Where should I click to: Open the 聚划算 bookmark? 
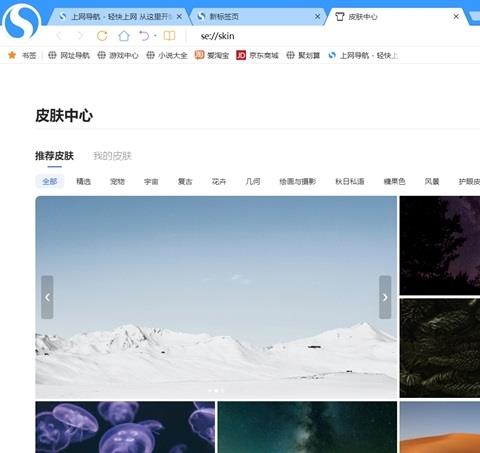point(303,55)
